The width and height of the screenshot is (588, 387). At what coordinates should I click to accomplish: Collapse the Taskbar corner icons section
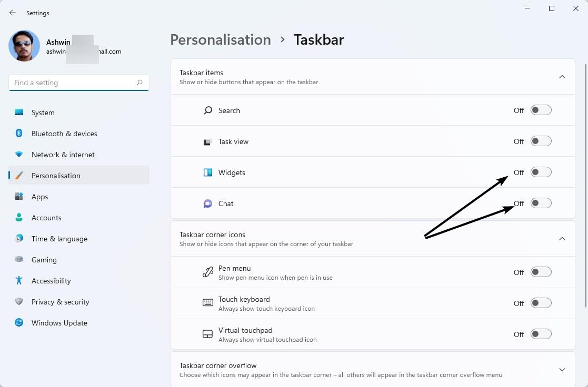tap(562, 238)
